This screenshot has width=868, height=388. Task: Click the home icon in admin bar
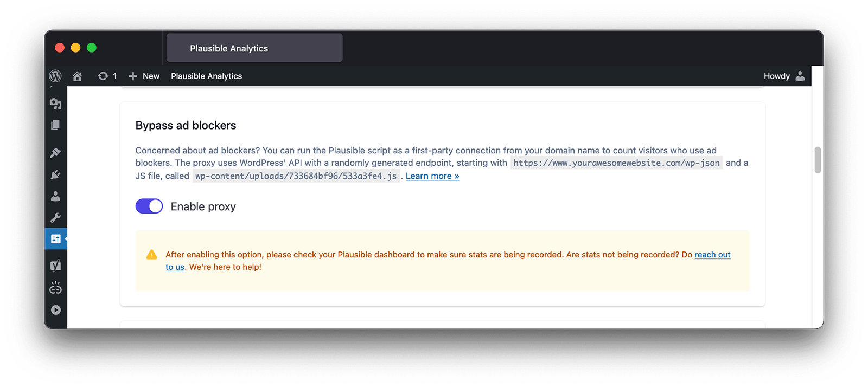pyautogui.click(x=77, y=76)
